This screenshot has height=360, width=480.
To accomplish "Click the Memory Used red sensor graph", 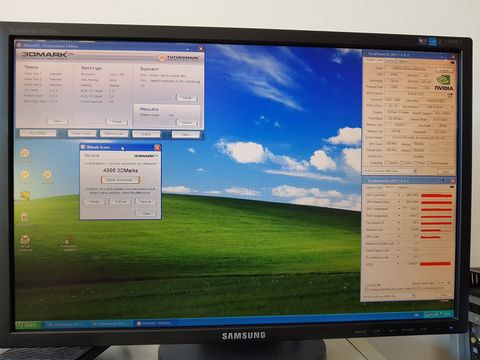I will (x=436, y=230).
